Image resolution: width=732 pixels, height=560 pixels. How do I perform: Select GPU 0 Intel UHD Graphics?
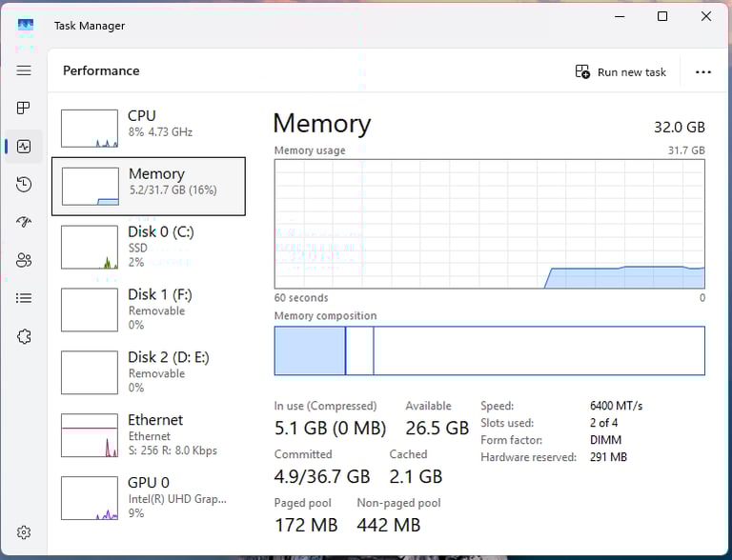tap(149, 497)
